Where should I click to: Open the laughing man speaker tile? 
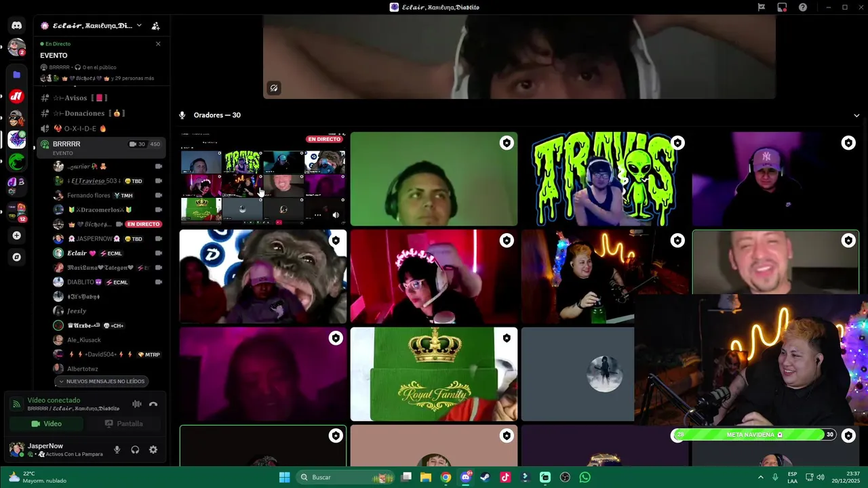coord(776,262)
